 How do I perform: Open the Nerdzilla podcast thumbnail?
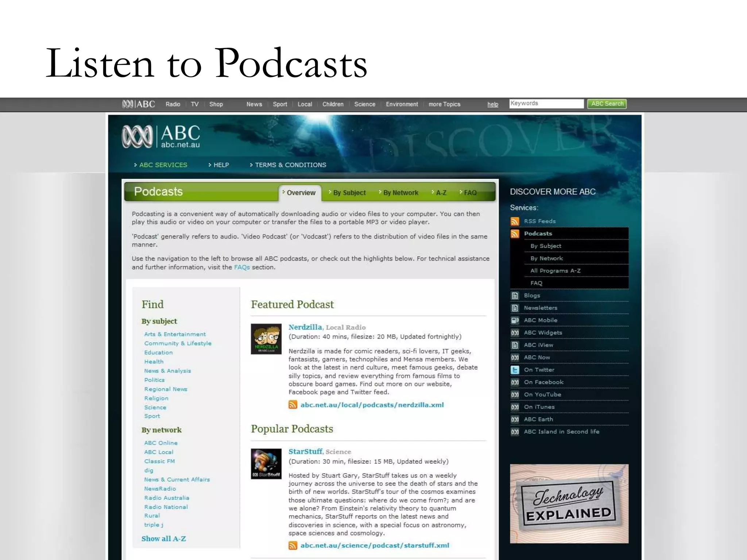point(266,339)
